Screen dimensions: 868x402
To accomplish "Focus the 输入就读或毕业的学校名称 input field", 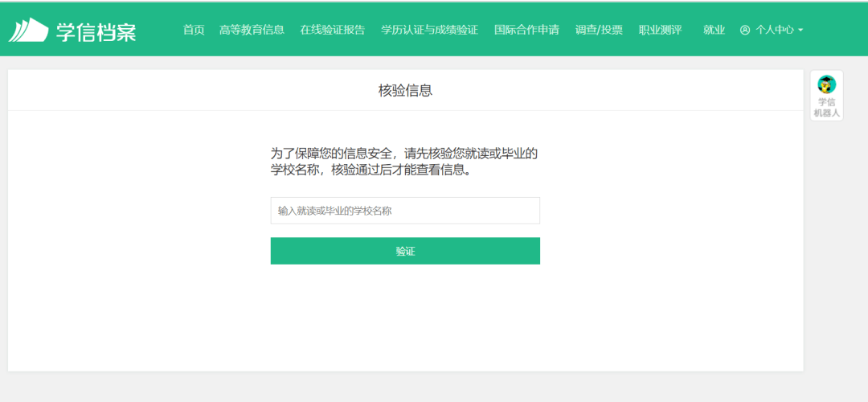I will click(x=405, y=211).
